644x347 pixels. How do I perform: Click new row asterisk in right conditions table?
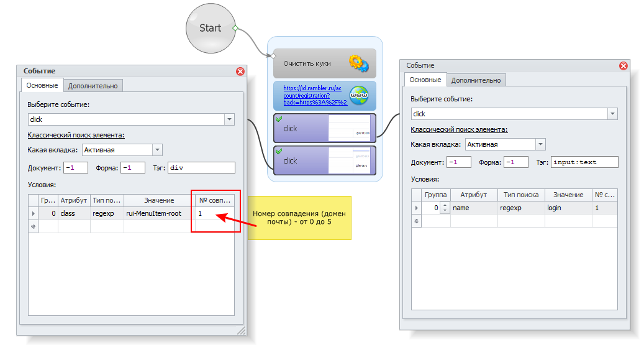pos(417,221)
